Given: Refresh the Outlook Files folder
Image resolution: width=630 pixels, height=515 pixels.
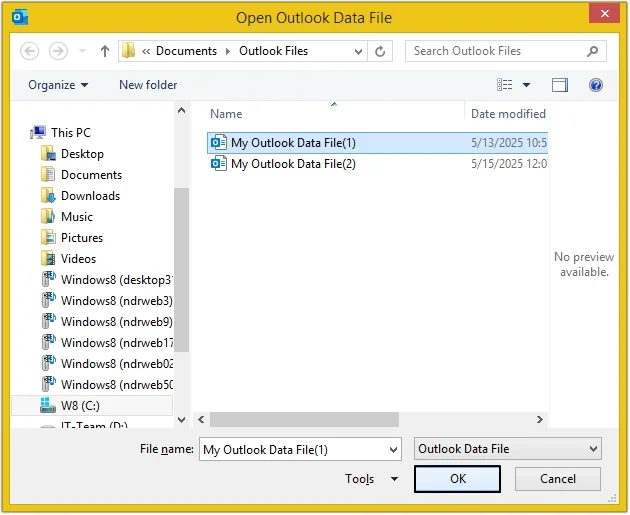Looking at the screenshot, I should coord(380,51).
